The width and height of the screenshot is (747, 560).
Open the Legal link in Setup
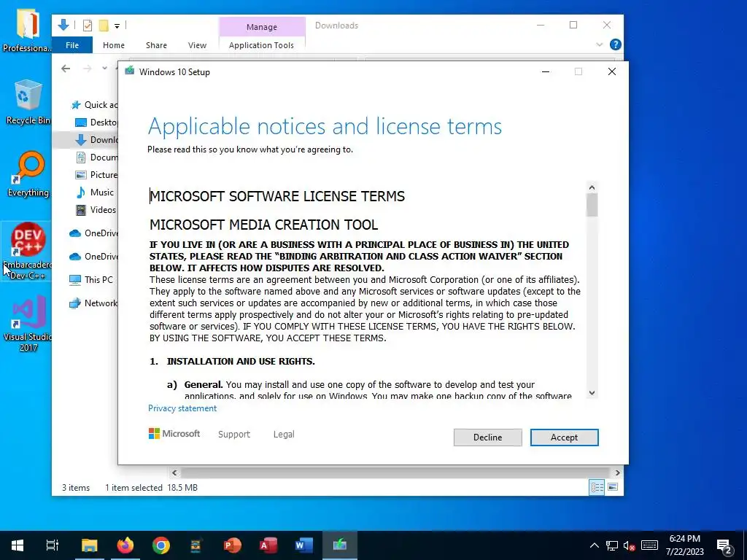click(x=284, y=435)
